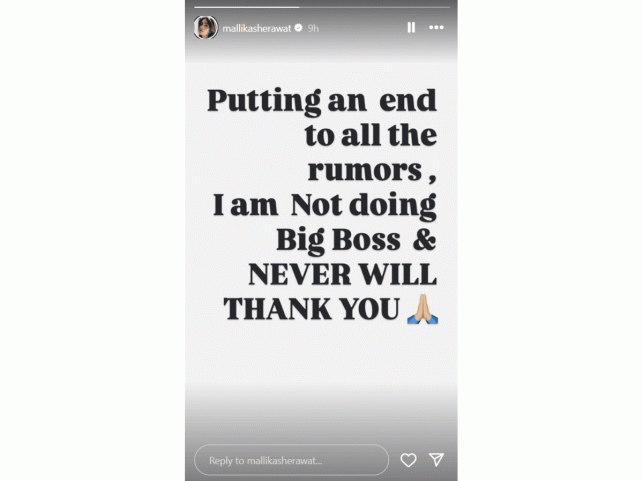
Task: Like the story with the heart icon
Action: [408, 460]
